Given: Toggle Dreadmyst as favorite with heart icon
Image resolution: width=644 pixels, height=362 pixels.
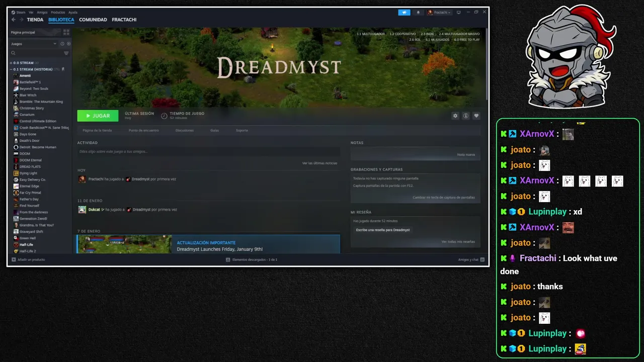Looking at the screenshot, I should [476, 116].
